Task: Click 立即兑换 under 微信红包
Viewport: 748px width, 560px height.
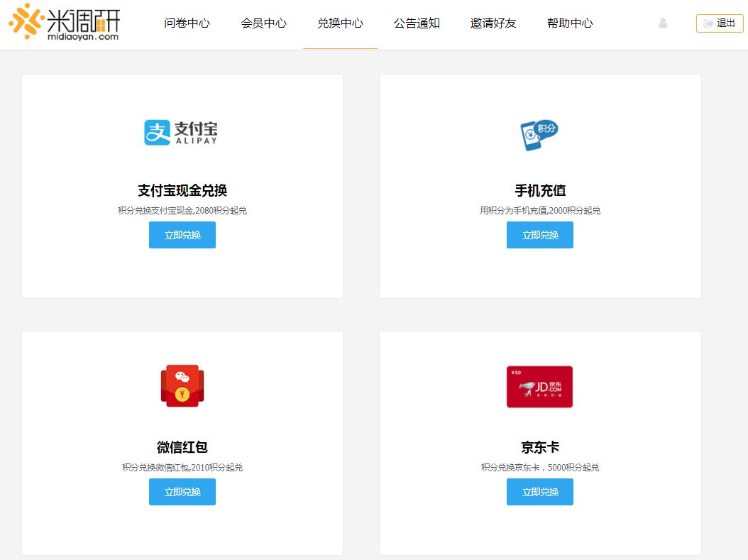Action: (182, 492)
